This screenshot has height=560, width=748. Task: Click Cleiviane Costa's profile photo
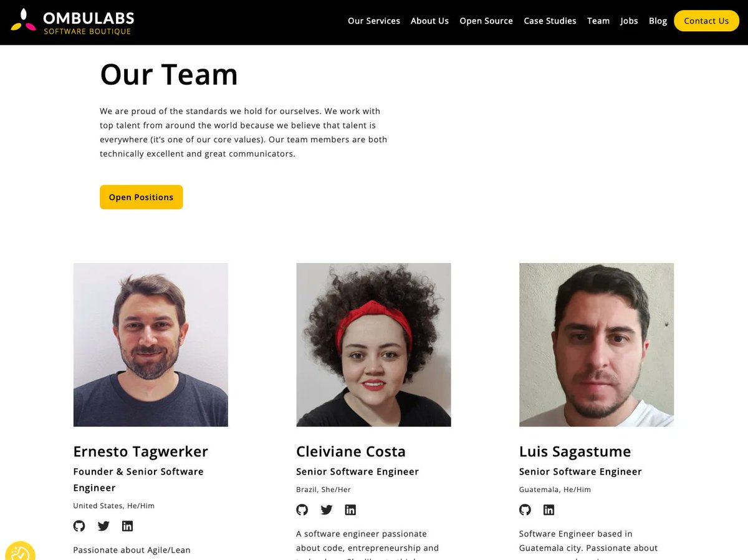point(373,345)
